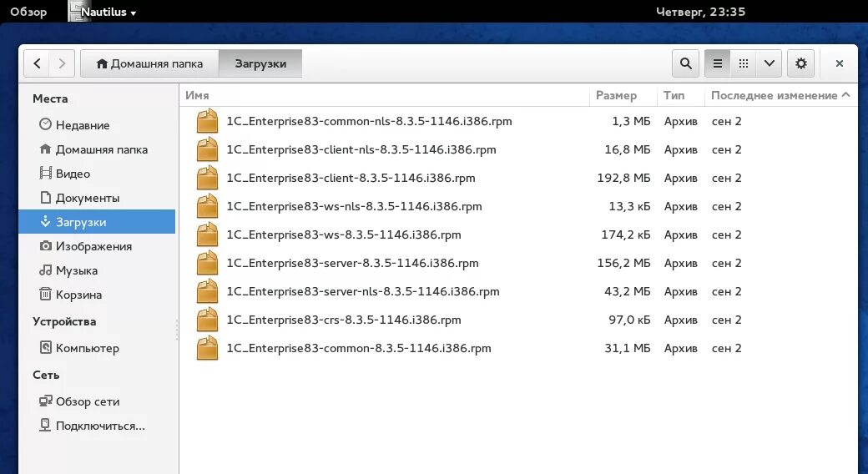This screenshot has width=868, height=474.
Task: Open Обзор сети in the sidebar
Action: (x=97, y=401)
